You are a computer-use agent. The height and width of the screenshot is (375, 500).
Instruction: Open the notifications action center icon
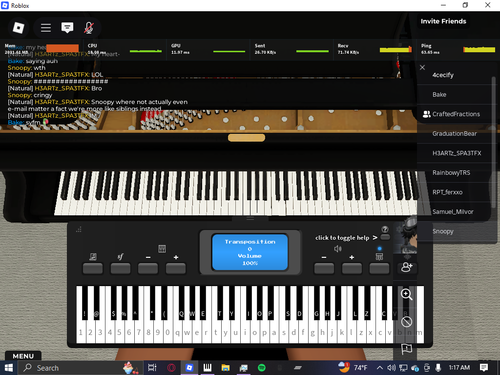(484, 368)
